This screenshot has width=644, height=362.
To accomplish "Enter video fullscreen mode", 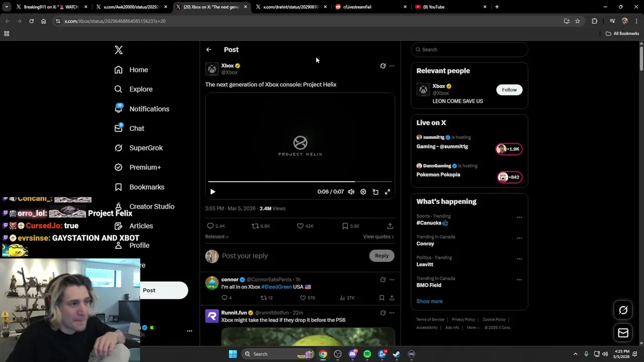I will pos(387,192).
